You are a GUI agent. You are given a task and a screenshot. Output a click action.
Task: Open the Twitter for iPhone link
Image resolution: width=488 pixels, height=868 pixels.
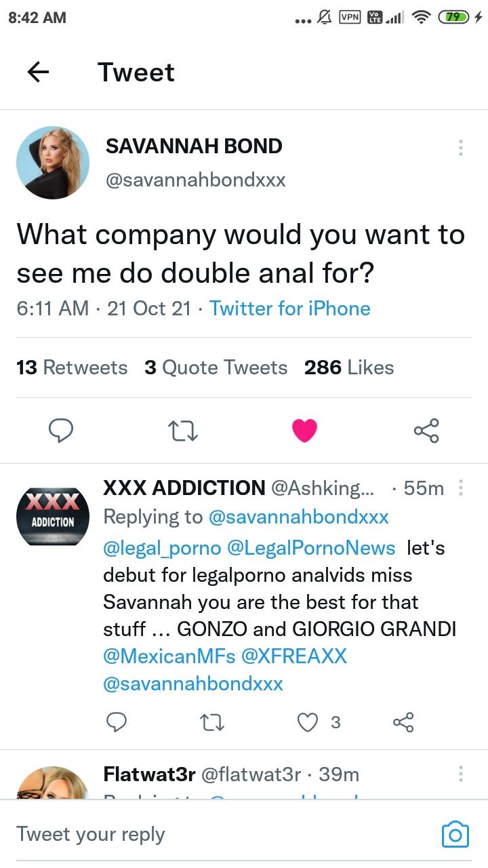pyautogui.click(x=290, y=309)
